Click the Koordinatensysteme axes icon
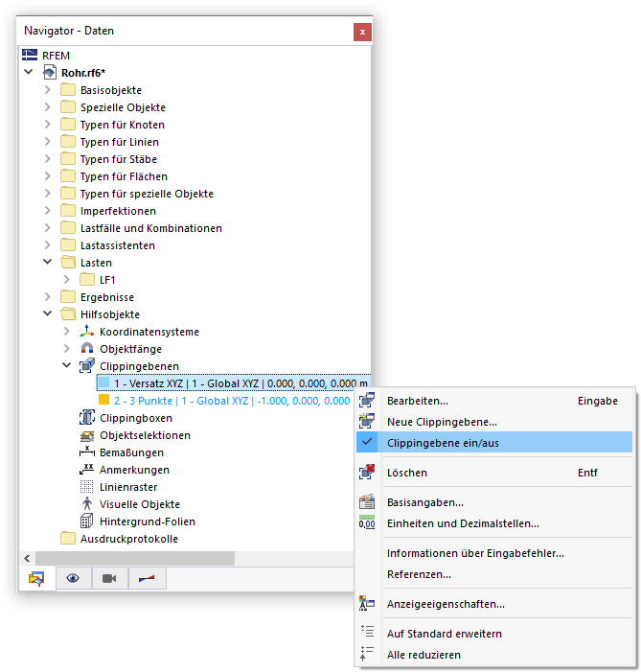Viewport: 641px width, 672px height. (87, 331)
